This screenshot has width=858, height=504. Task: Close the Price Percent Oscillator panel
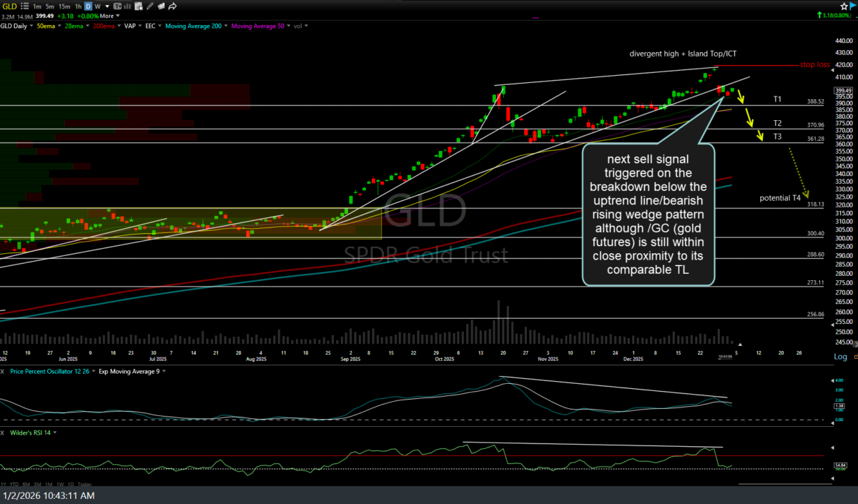point(3,371)
